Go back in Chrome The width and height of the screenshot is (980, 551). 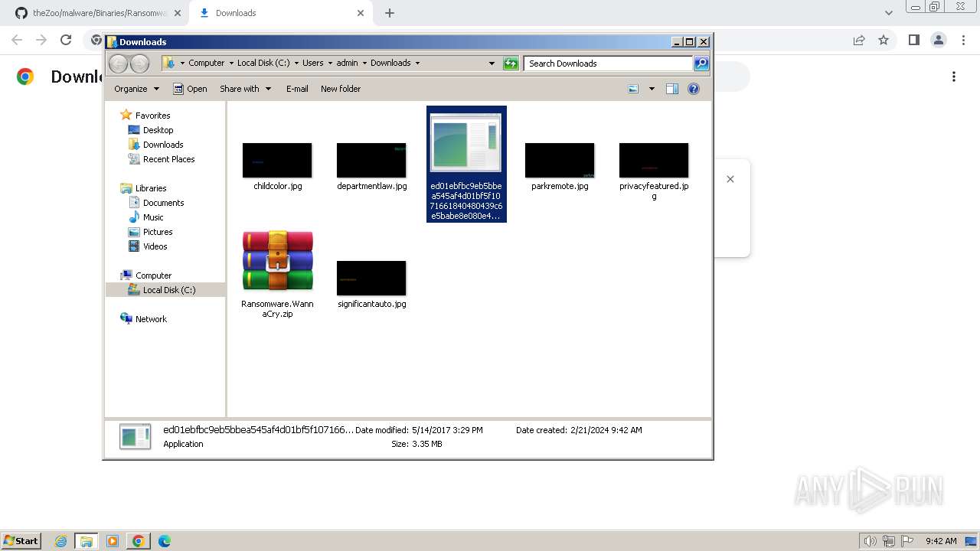(x=17, y=40)
